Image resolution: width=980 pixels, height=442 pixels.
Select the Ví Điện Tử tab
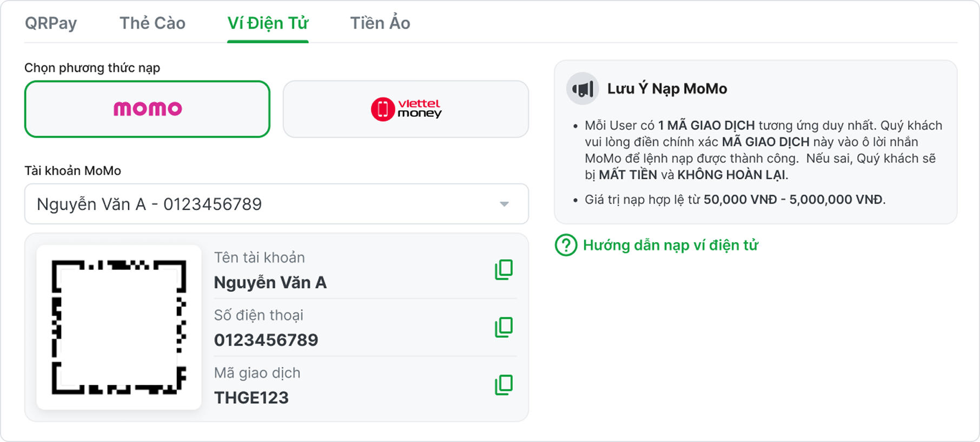pyautogui.click(x=268, y=23)
